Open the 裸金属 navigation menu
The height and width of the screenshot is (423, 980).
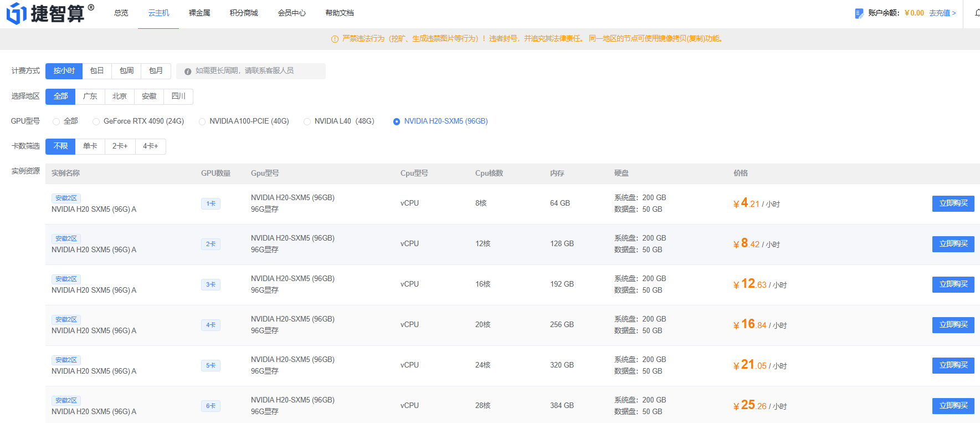coord(199,13)
